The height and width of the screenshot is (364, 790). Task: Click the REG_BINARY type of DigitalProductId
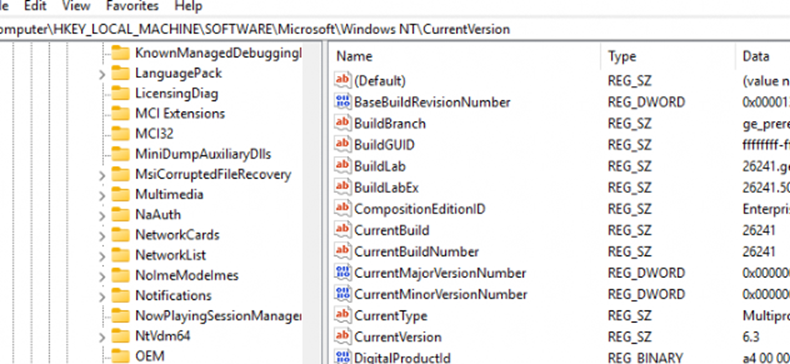tap(645, 357)
